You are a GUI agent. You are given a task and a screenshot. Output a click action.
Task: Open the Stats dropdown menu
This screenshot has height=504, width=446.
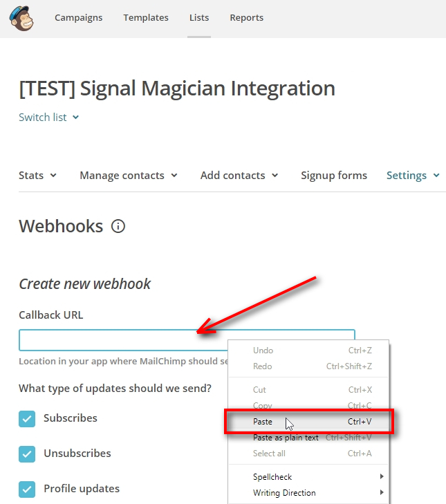tap(37, 176)
